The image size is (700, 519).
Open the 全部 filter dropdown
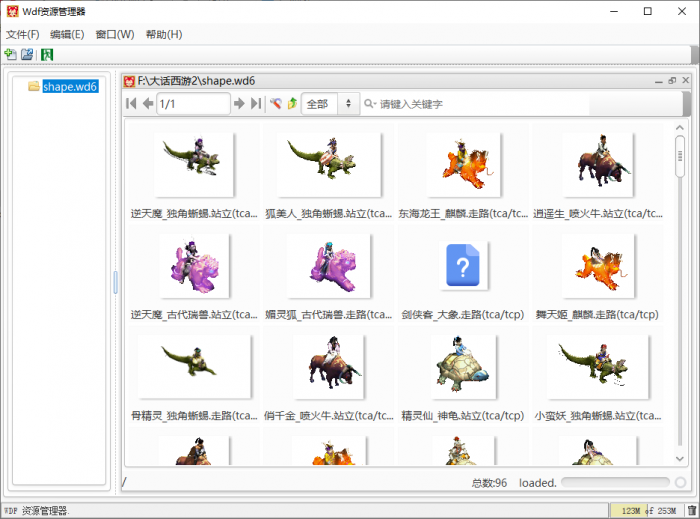(x=330, y=104)
